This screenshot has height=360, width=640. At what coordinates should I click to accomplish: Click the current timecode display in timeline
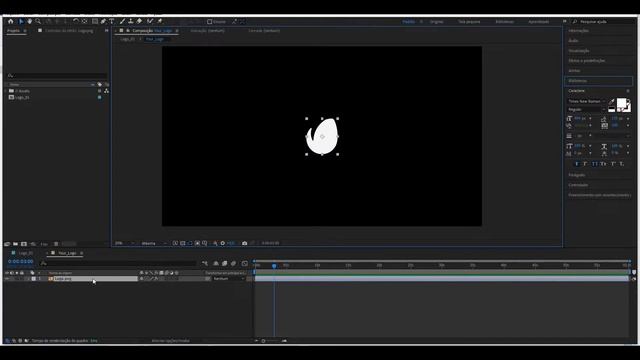(x=20, y=262)
